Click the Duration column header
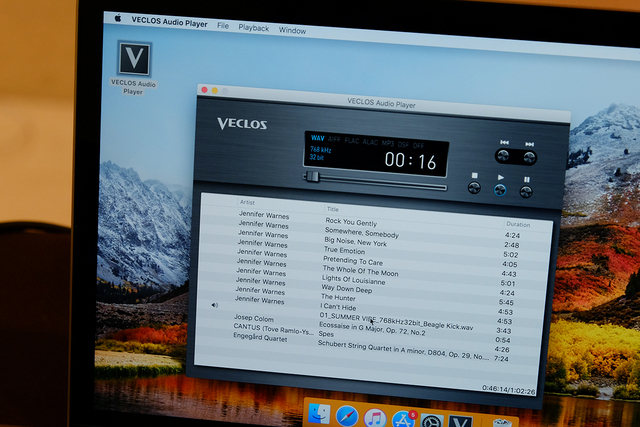This screenshot has width=640, height=427. point(518,224)
